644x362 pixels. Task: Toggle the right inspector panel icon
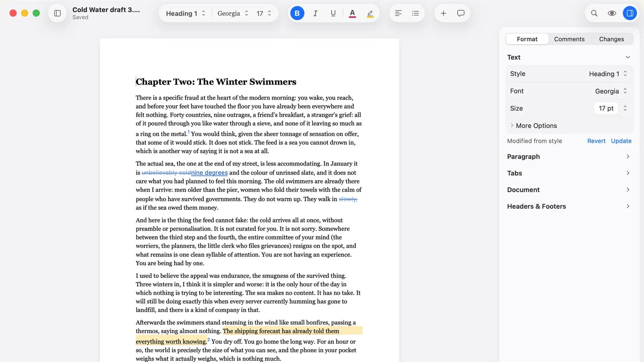click(x=630, y=13)
